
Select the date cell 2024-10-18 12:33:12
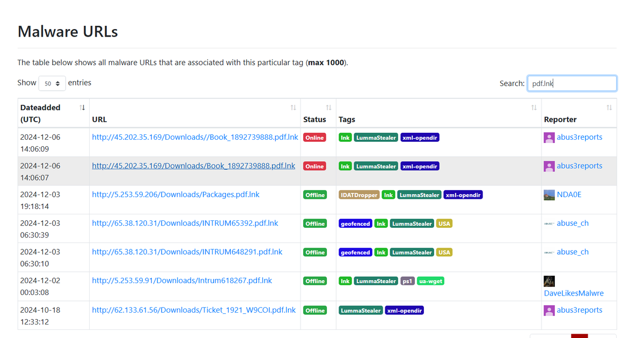[54, 315]
